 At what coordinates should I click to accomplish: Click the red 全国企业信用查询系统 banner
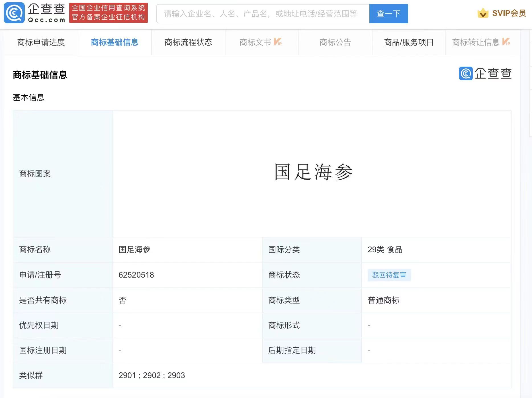click(x=108, y=13)
